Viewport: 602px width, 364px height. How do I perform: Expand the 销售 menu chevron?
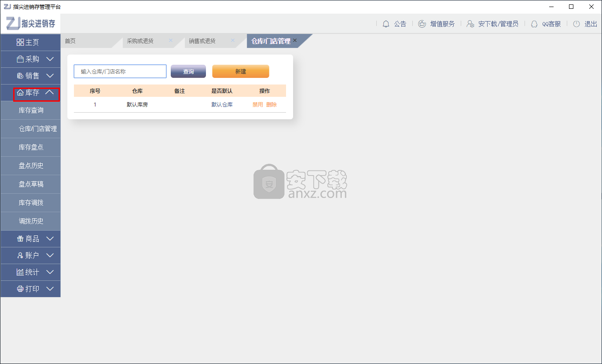(50, 76)
